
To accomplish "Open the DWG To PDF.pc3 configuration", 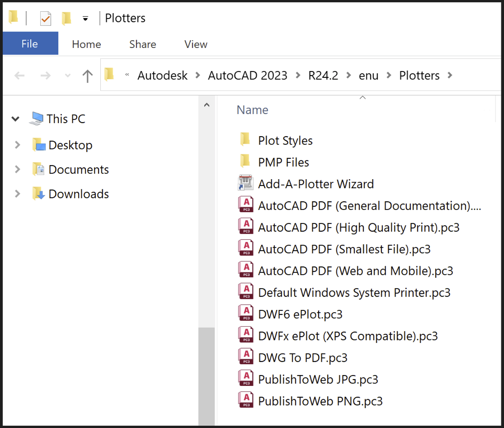I will pos(302,357).
